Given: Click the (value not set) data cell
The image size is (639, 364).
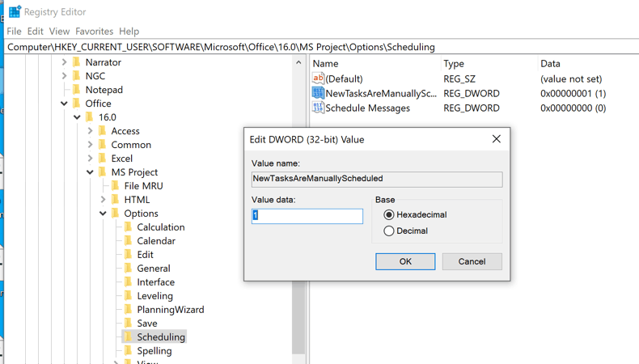Looking at the screenshot, I should coord(571,78).
